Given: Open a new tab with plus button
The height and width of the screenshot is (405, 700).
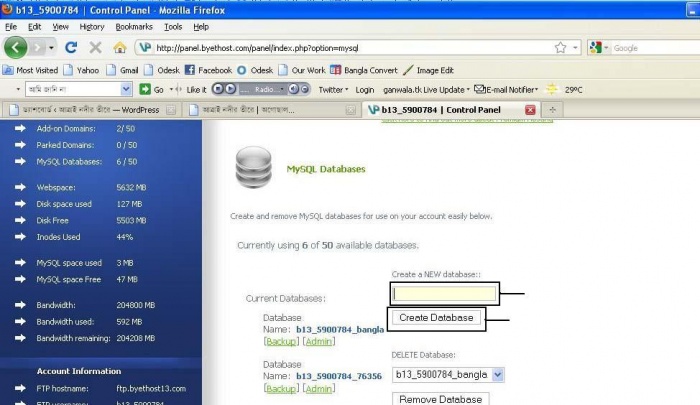Looking at the screenshot, I should [553, 110].
